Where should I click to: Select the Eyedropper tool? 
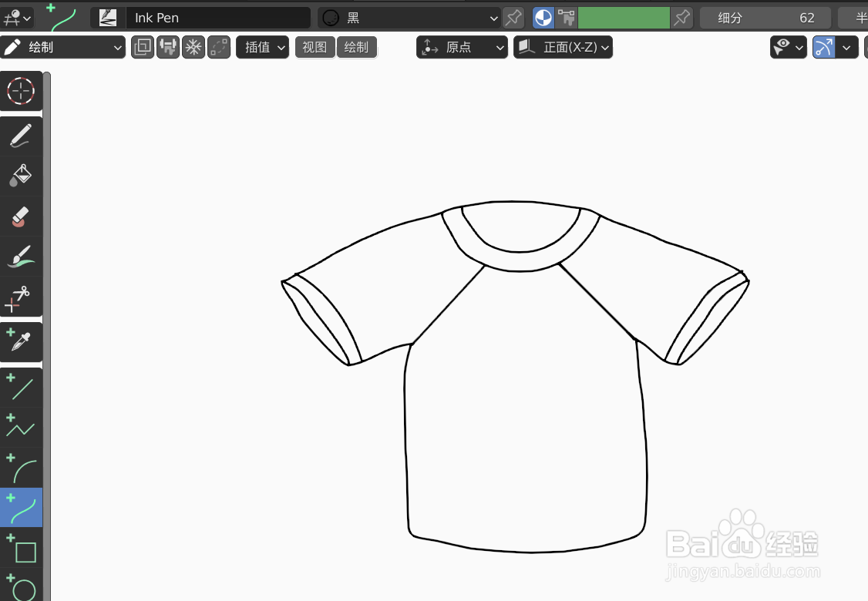pyautogui.click(x=21, y=337)
